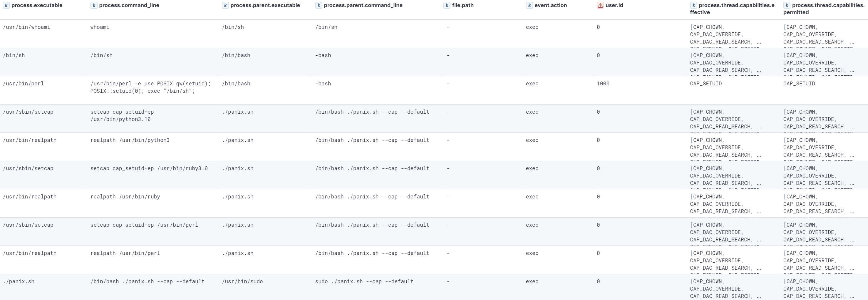Click the /usr/bin/sudo parent executable cell
Viewport: 868px width, 300px height.
tap(242, 281)
